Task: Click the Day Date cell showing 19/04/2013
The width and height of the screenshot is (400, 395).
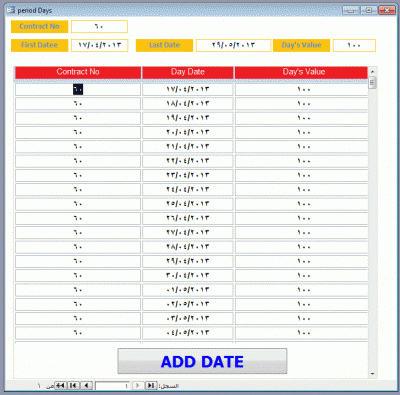Action: [188, 118]
